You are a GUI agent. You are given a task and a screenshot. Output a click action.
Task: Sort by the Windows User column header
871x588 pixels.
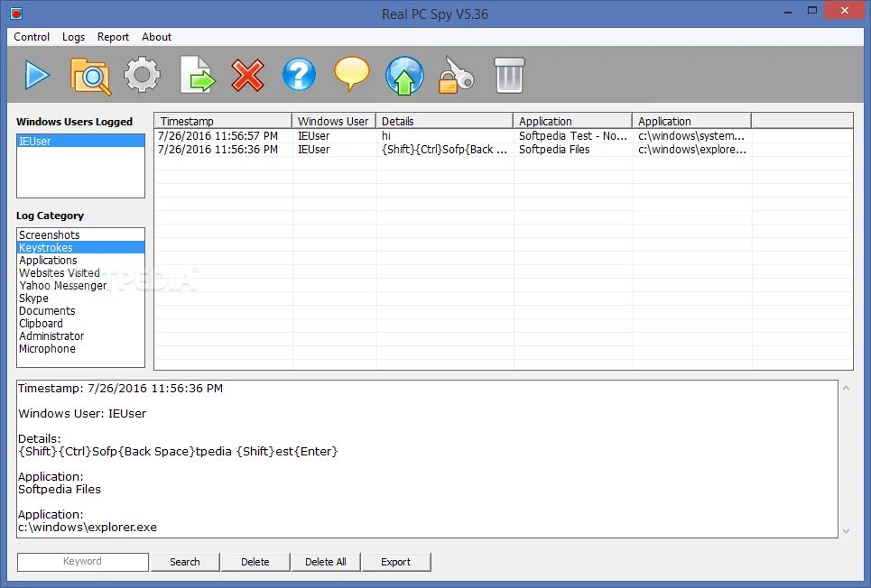(x=334, y=121)
